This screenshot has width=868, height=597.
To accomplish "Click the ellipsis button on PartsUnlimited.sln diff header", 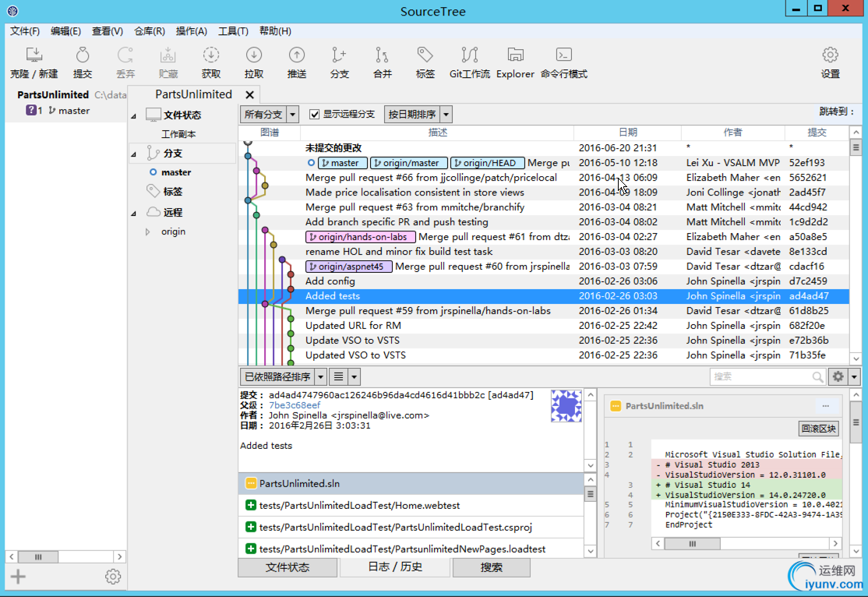I will tap(825, 406).
